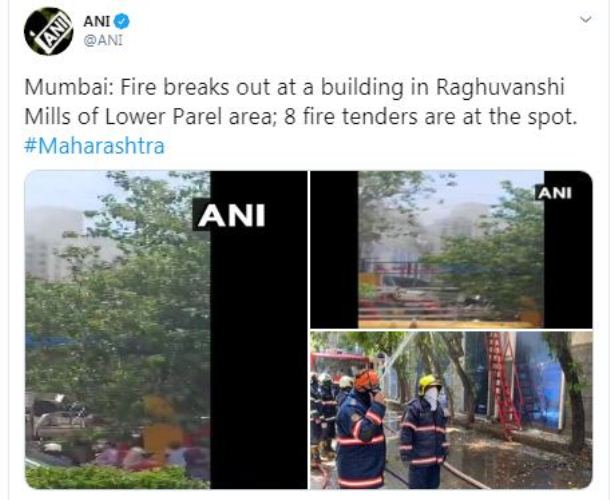Open the ANI display name
The width and height of the screenshot is (610, 500).
(96, 21)
